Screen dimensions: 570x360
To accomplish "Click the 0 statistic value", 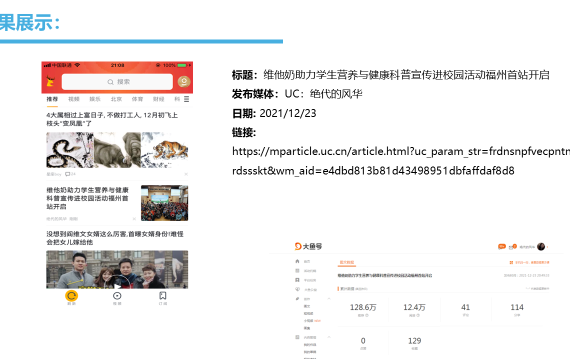I will (x=363, y=341).
